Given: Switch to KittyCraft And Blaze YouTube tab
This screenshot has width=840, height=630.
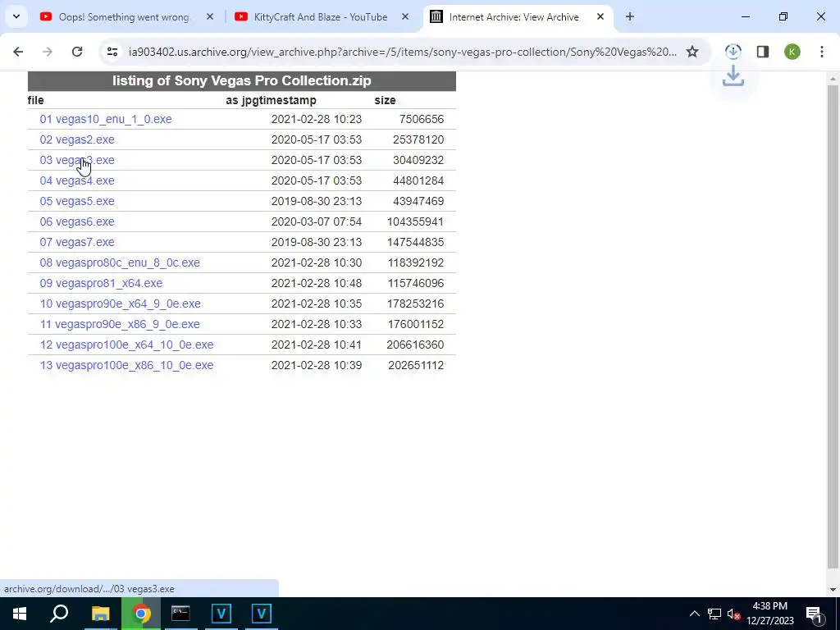Looking at the screenshot, I should coord(322,17).
